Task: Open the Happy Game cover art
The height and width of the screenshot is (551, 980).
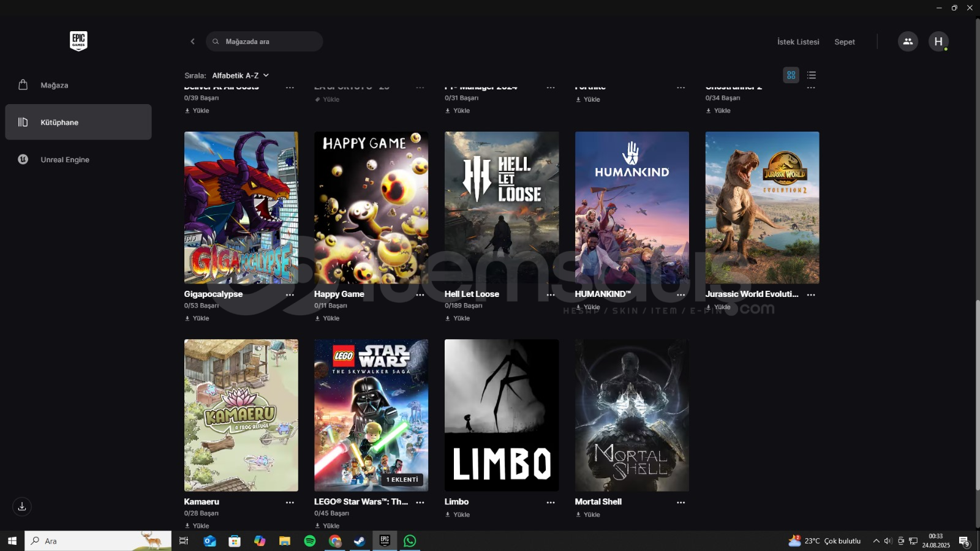Action: 371,208
